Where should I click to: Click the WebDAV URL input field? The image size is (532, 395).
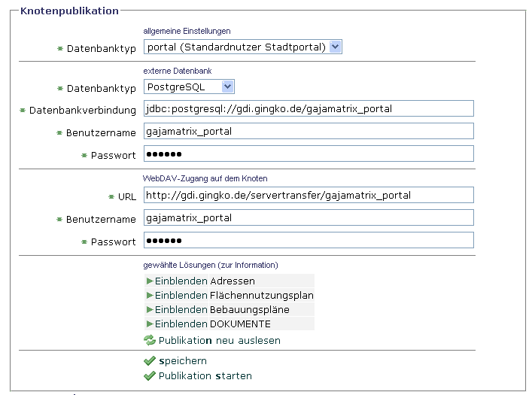point(308,195)
